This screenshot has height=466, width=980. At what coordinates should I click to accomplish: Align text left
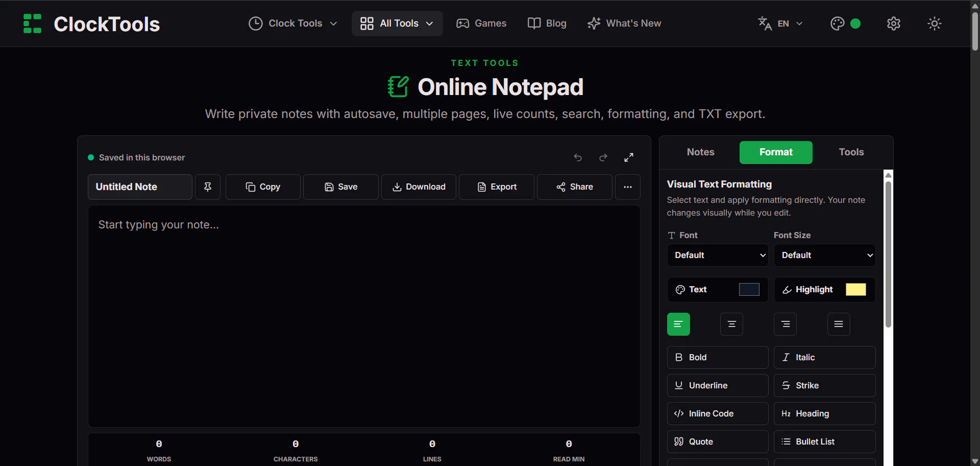(x=678, y=324)
